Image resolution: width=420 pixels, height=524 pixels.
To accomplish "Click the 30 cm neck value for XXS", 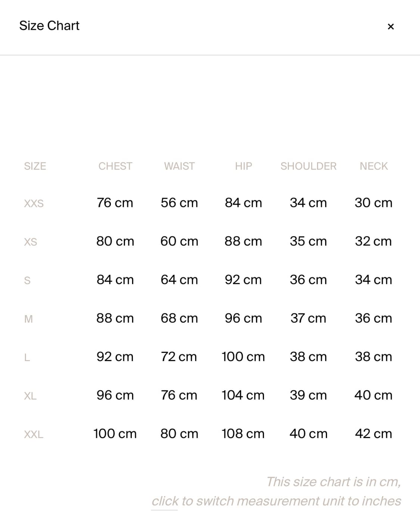I will [373, 203].
